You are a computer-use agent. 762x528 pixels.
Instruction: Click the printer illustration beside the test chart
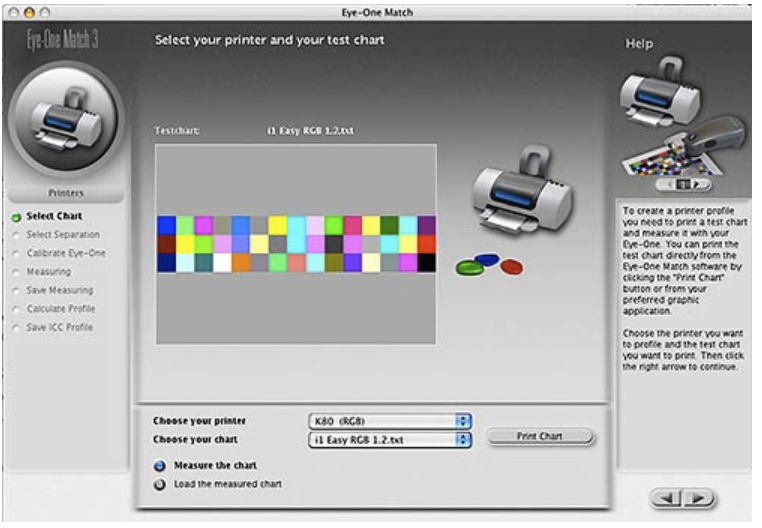point(522,191)
